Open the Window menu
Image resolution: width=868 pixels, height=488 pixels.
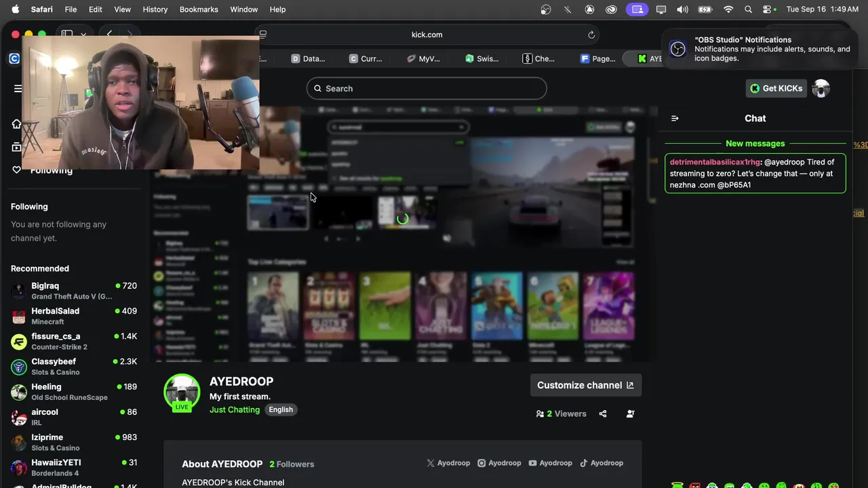244,9
